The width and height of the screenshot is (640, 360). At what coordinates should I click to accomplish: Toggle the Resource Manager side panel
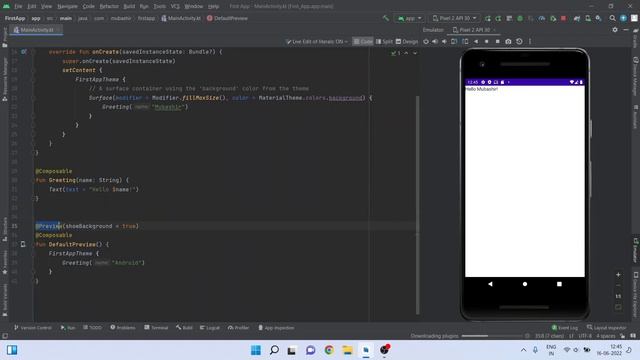(x=5, y=79)
